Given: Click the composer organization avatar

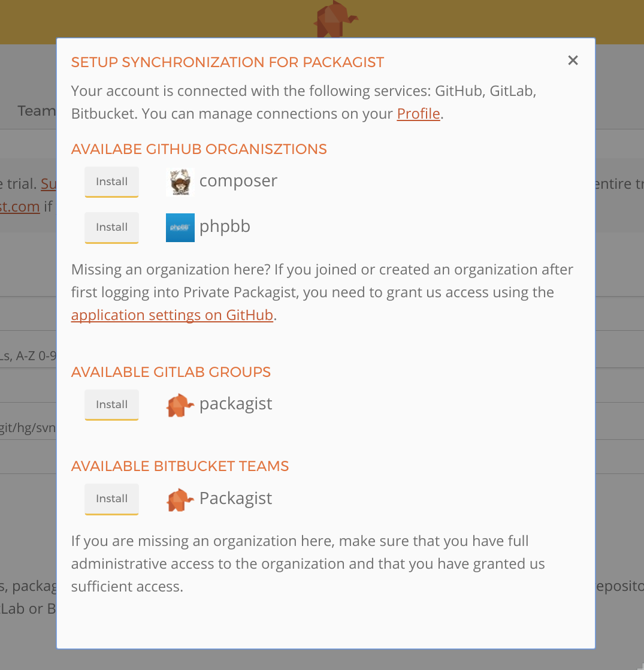Looking at the screenshot, I should coord(180,182).
